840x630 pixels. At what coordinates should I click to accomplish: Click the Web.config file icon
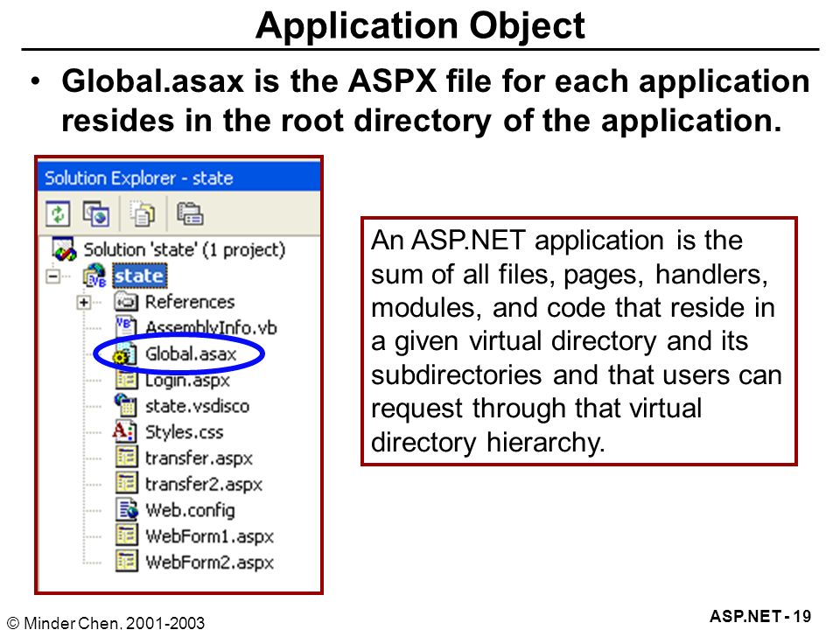pos(126,509)
